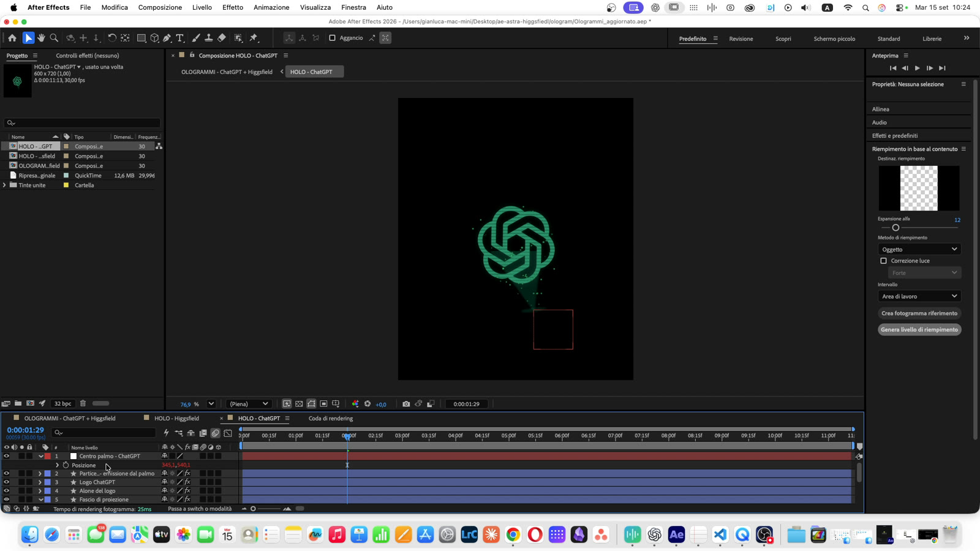Hide the Logo ChatGPT layer
This screenshot has height=551, width=980.
pos(7,482)
